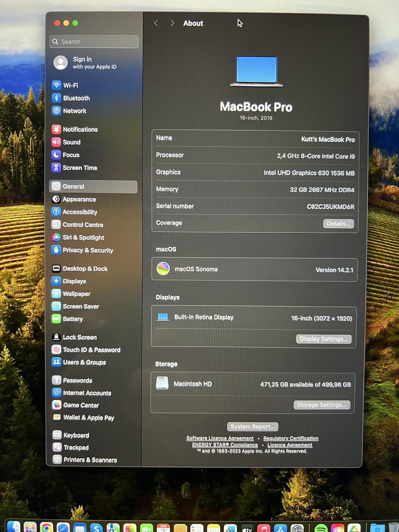Click the computer name Kutt's MacBook Pro
The height and width of the screenshot is (532, 399).
pyautogui.click(x=328, y=140)
